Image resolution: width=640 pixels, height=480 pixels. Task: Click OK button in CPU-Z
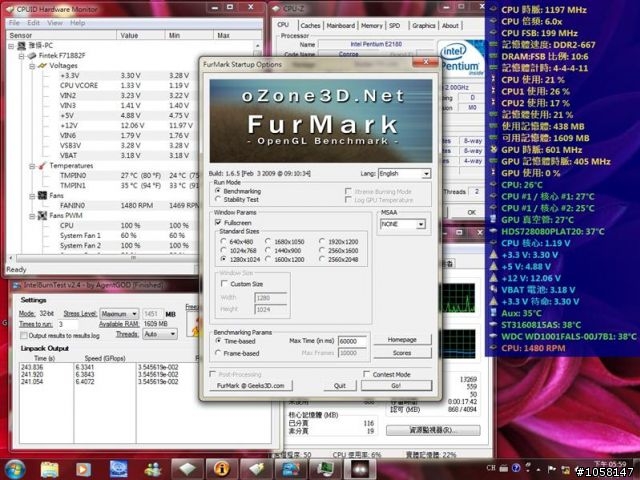click(471, 212)
